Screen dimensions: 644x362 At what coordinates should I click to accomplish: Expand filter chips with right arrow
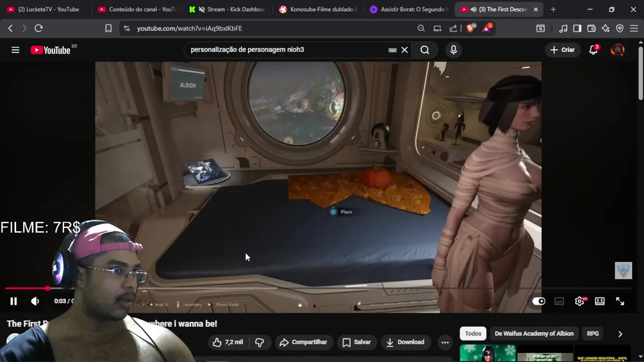(x=620, y=333)
